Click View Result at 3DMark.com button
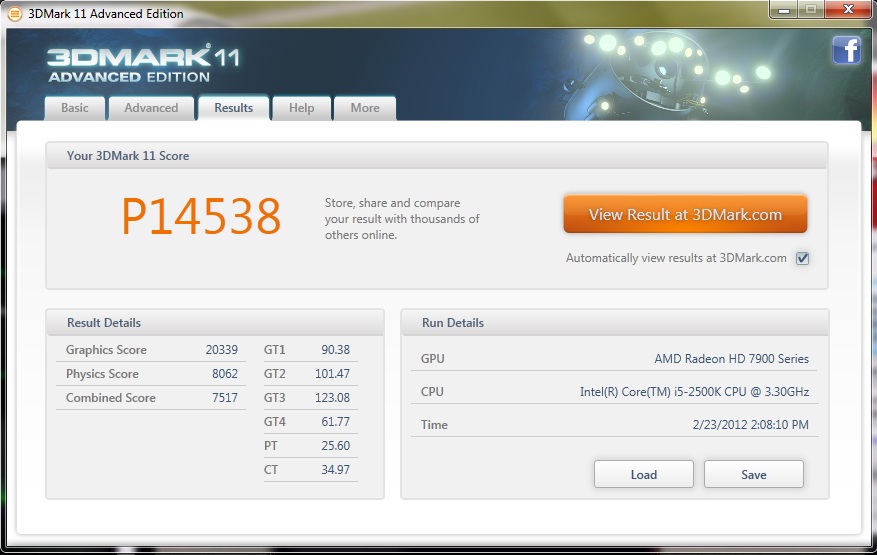 click(685, 214)
